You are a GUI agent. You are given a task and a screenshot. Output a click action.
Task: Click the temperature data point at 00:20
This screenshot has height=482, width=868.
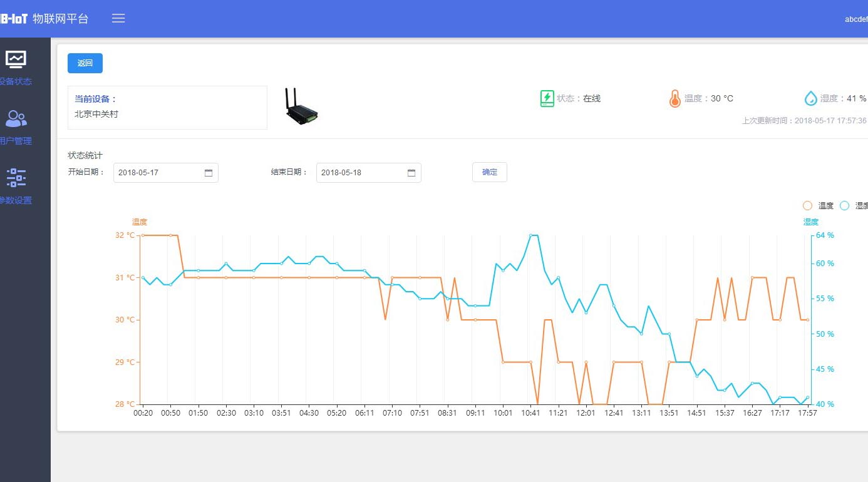click(x=143, y=235)
